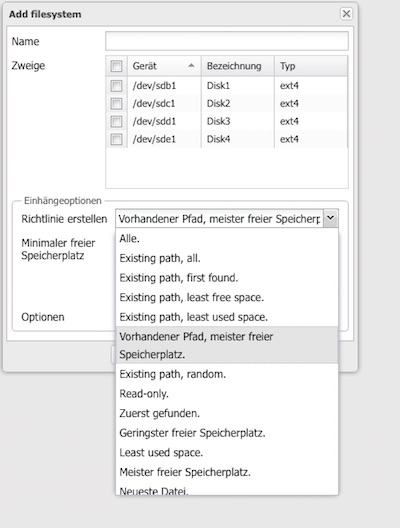Image resolution: width=400 pixels, height=528 pixels.
Task: Select 'Alle.' from the policy list
Action: tap(227, 239)
